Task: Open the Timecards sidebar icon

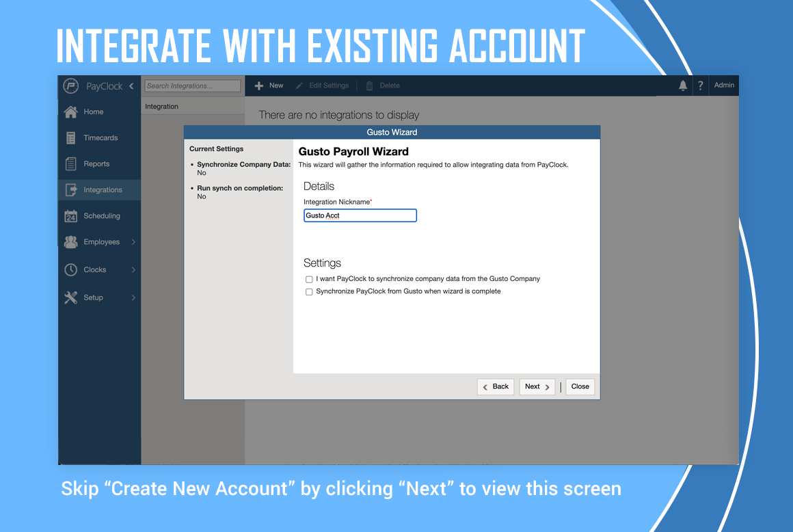Action: 71,138
